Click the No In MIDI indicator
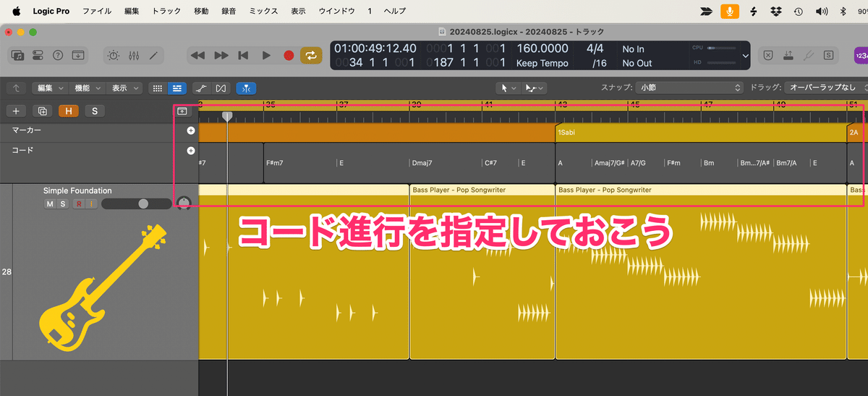 tap(633, 49)
